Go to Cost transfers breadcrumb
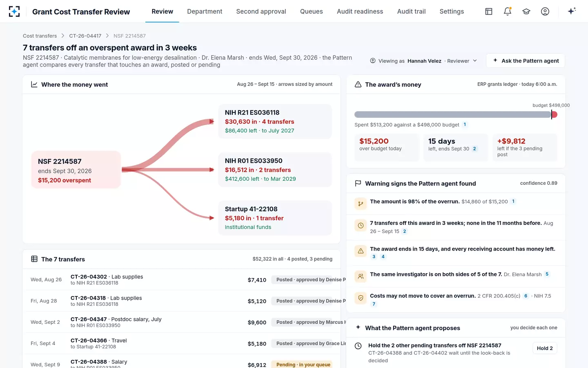Screen dimensions: 588x368 (40, 36)
